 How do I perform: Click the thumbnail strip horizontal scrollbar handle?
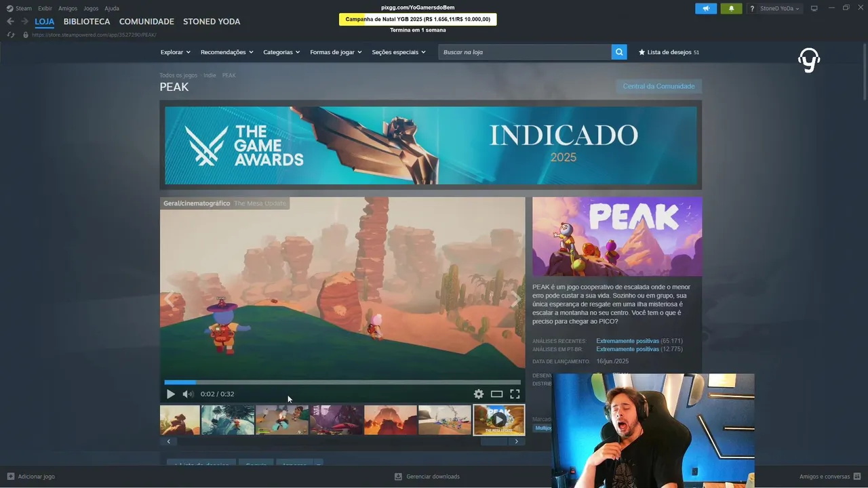point(494,441)
